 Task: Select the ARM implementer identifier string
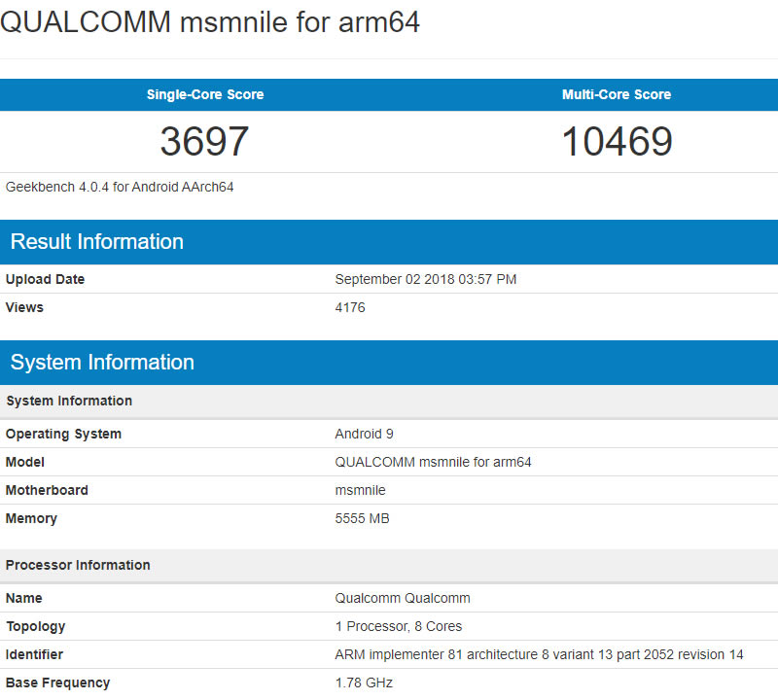pos(539,654)
